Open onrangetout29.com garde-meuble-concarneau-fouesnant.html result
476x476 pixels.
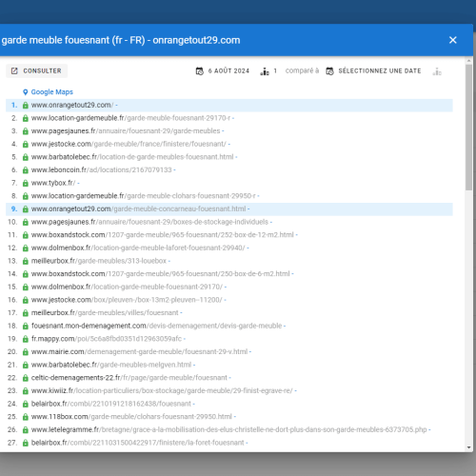coord(139,209)
